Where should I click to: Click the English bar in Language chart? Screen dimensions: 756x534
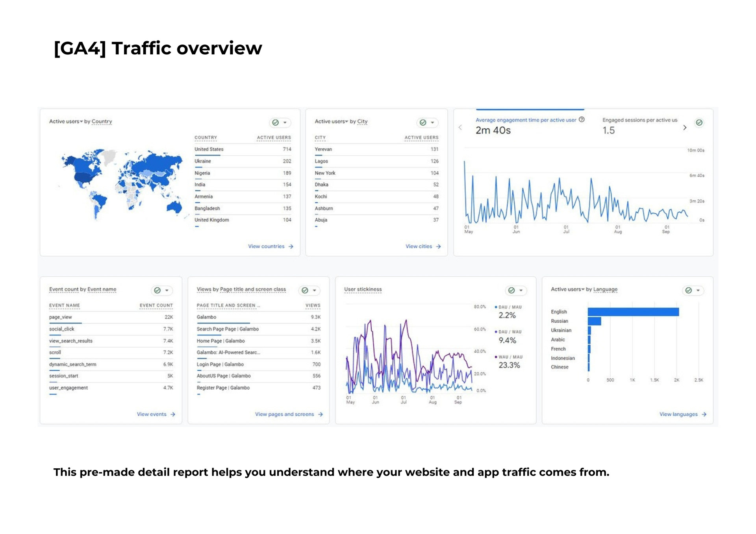pyautogui.click(x=633, y=312)
